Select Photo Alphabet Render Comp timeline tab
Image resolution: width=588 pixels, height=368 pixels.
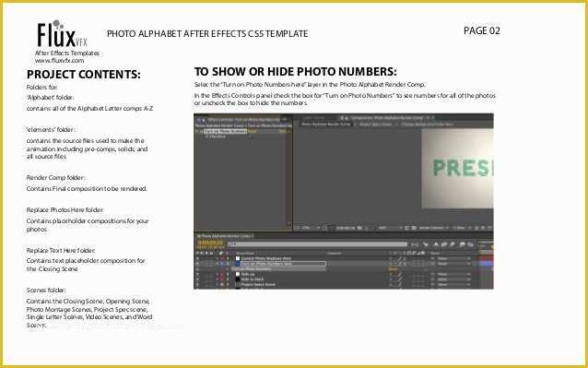pyautogui.click(x=226, y=236)
